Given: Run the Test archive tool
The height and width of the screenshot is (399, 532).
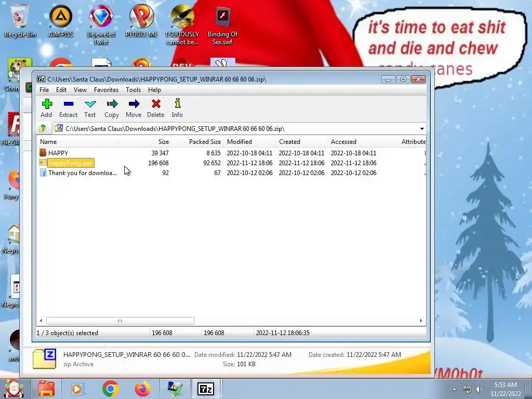Looking at the screenshot, I should [90, 108].
